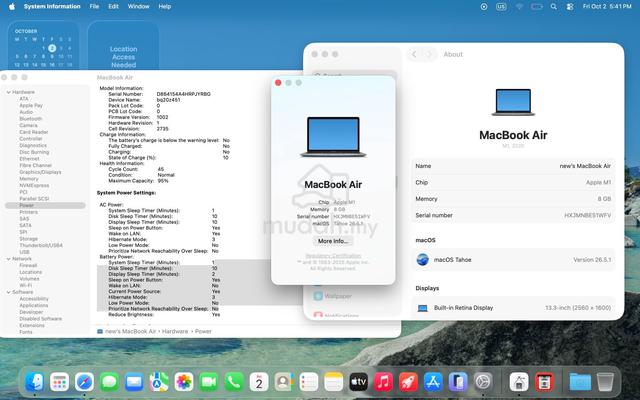This screenshot has height=400, width=640.
Task: Open the red rocket app in Dock
Action: click(408, 382)
